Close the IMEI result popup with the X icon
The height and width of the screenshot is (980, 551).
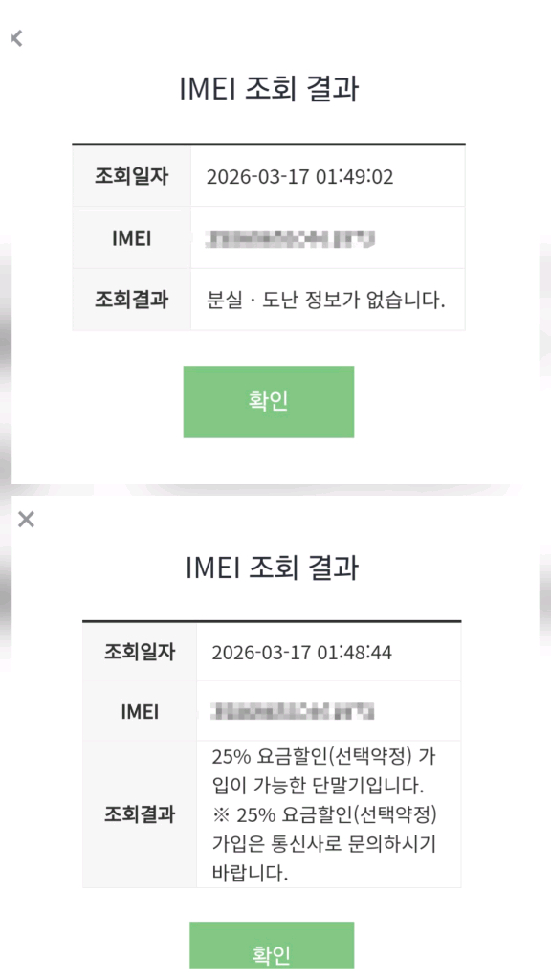pyautogui.click(x=26, y=520)
